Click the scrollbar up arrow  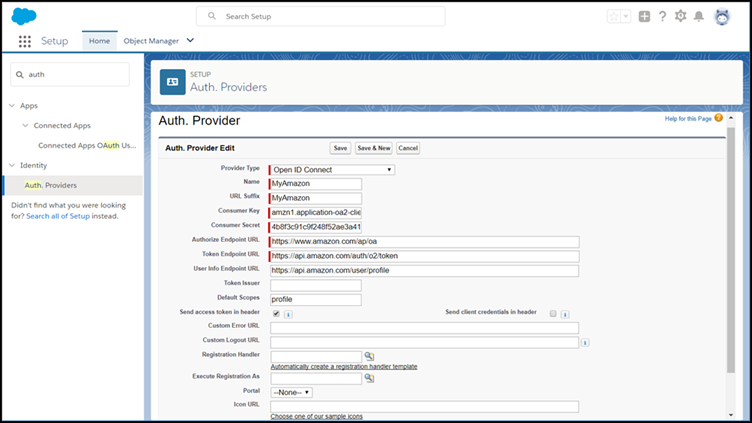coord(731,118)
